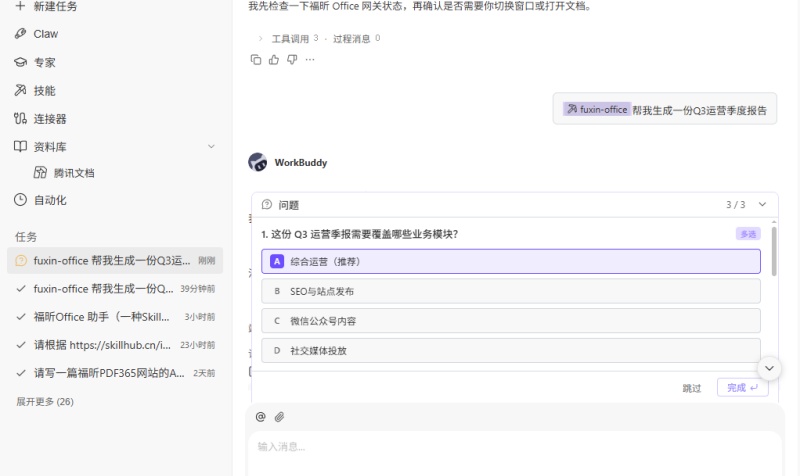800x476 pixels.
Task: Click the 过程消息 label
Action: point(351,39)
